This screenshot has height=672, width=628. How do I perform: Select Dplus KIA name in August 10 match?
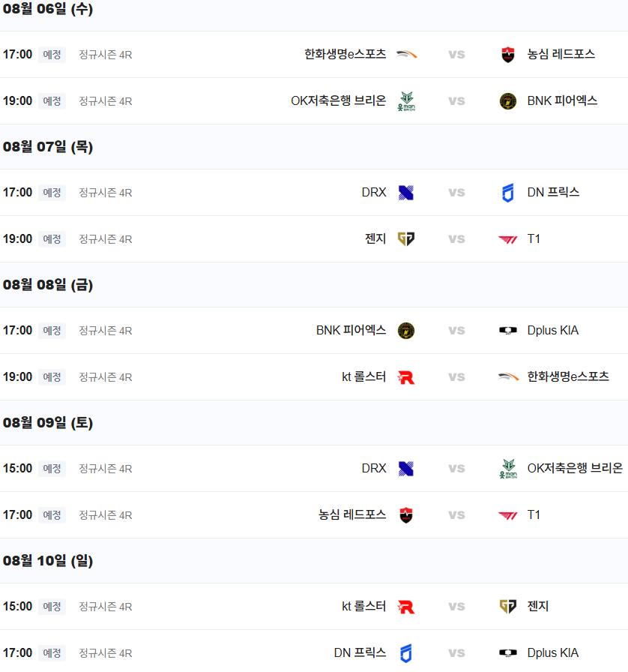coord(552,653)
